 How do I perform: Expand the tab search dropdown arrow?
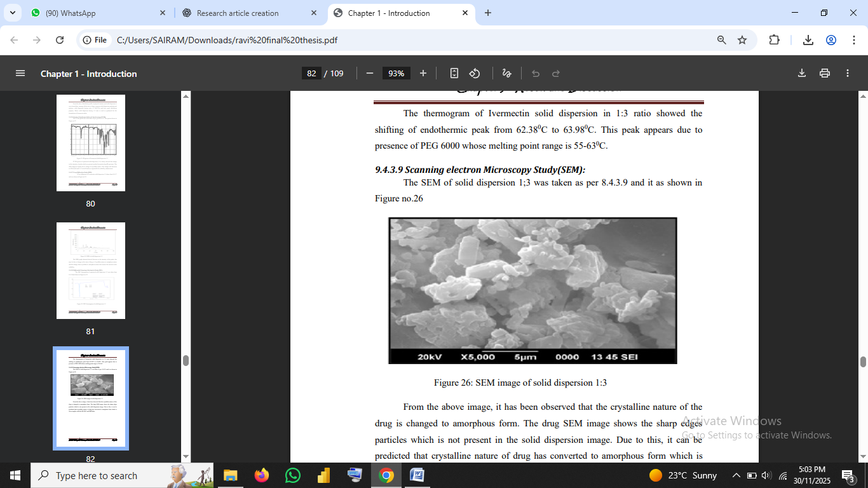pyautogui.click(x=13, y=13)
